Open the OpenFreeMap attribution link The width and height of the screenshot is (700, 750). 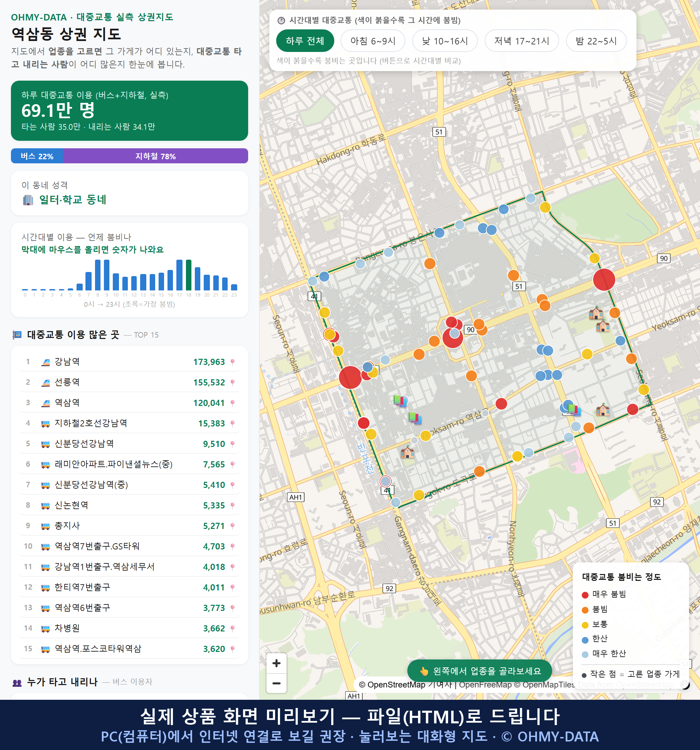pos(485,685)
